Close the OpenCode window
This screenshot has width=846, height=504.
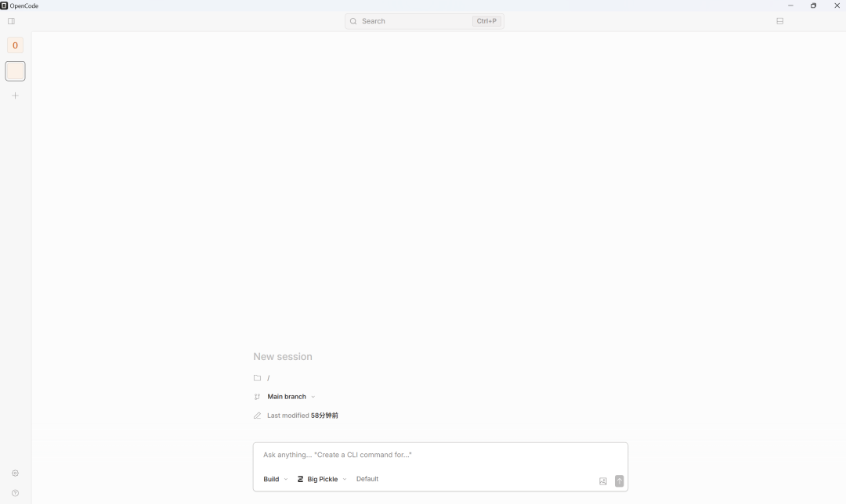[837, 5]
